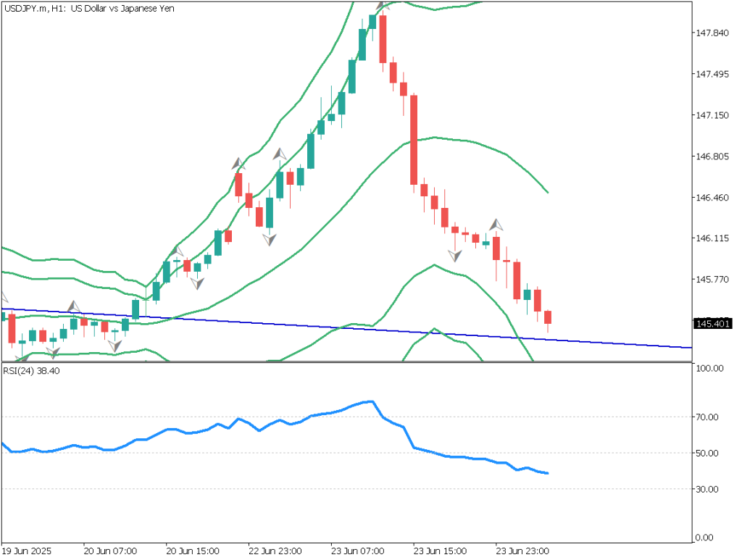The image size is (742, 560).
Task: Click the RSI 50.00 level label
Action: tap(707, 454)
